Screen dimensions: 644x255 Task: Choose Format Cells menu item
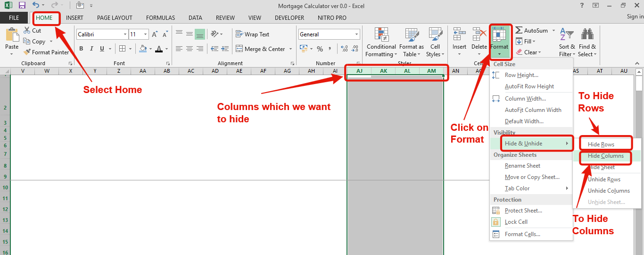(531, 234)
